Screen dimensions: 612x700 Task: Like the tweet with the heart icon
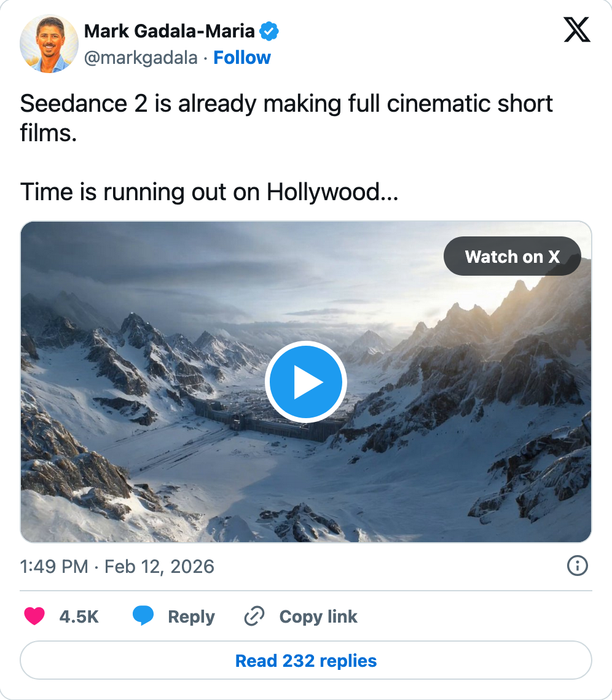[34, 616]
